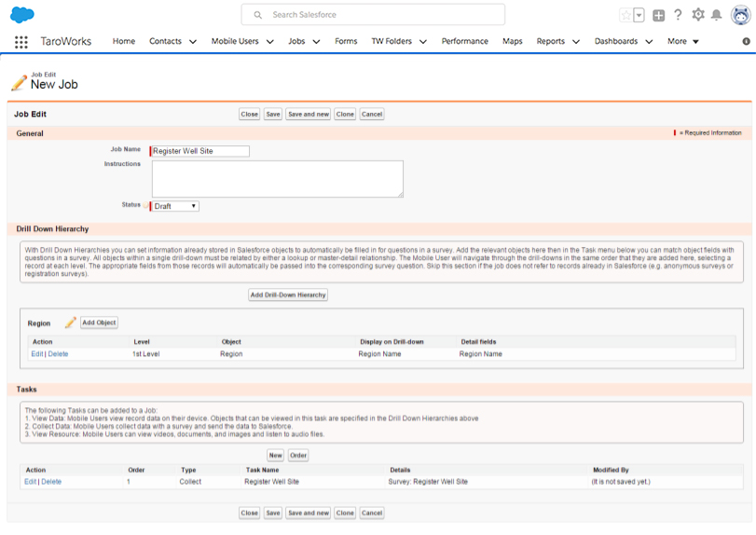
Task: Click the pencil icon next to Region
Action: tap(71, 322)
